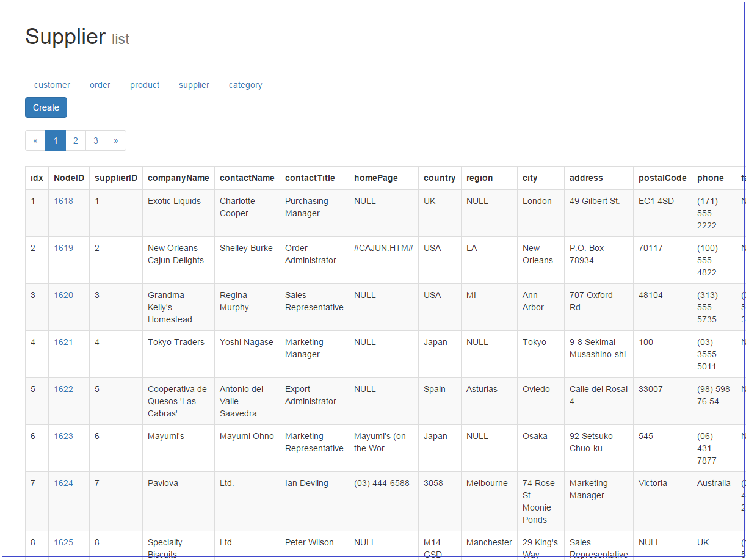
Task: Open NodeID 1625 for Specialty Biscuits
Action: tap(63, 542)
